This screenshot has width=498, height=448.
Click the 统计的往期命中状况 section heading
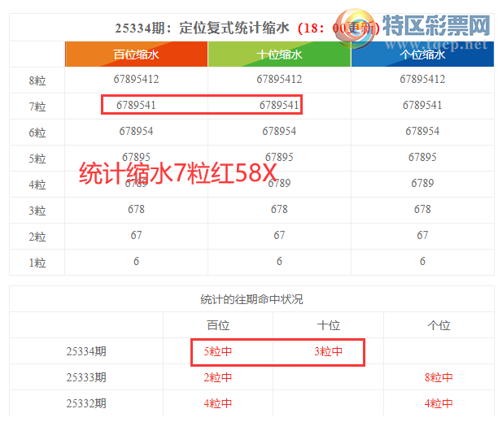tap(251, 299)
